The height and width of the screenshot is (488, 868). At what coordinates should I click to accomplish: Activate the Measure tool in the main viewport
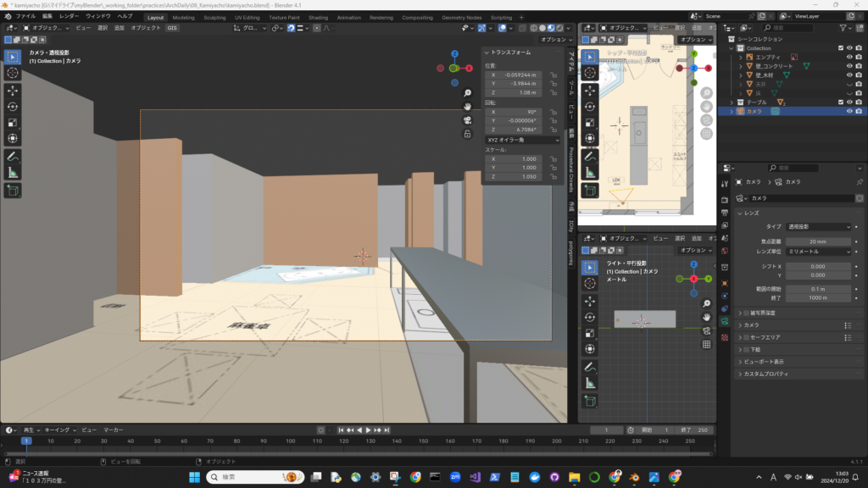point(13,172)
